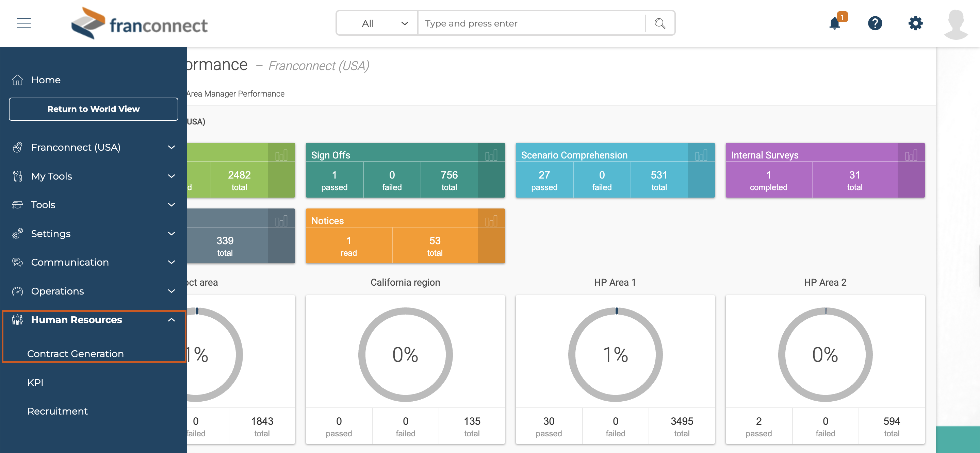
Task: Expand the Communication menu chevron
Action: (171, 262)
